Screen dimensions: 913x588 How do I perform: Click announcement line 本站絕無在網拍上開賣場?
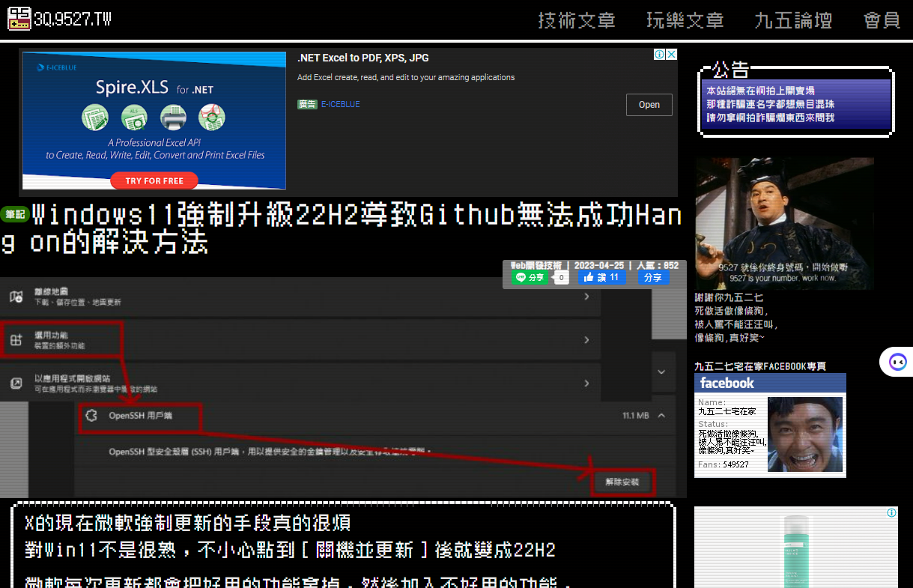[760, 91]
